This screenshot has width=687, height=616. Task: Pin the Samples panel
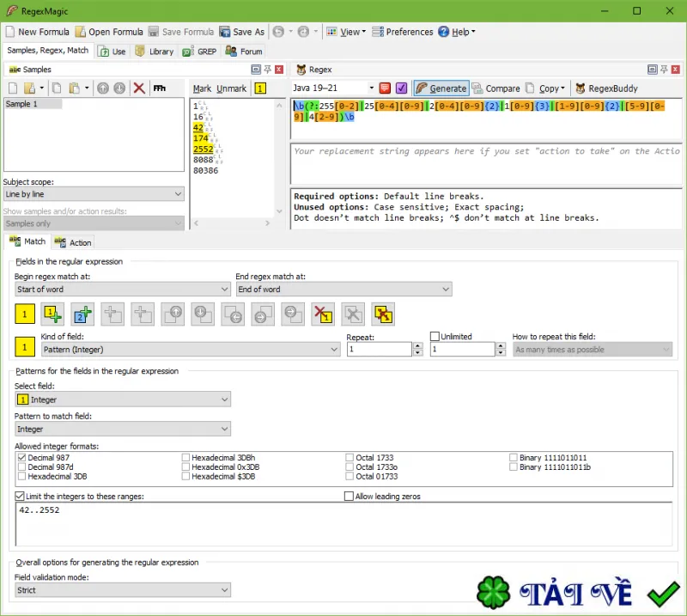pos(267,70)
